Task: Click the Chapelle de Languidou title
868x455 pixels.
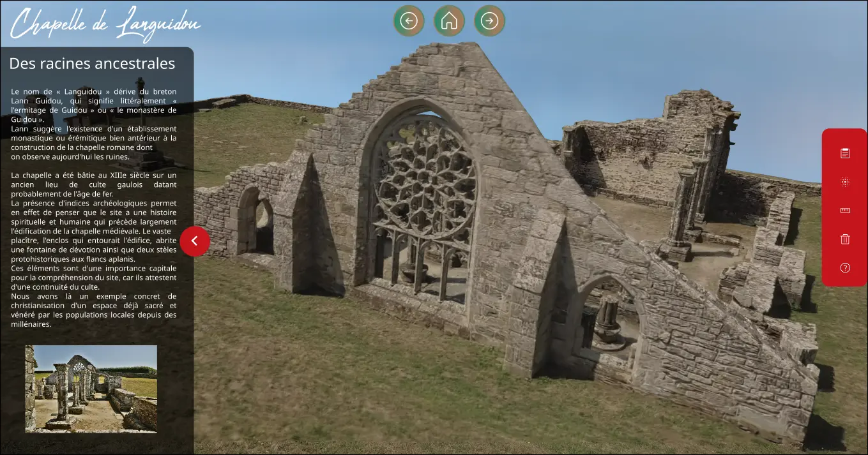Action: tap(105, 24)
